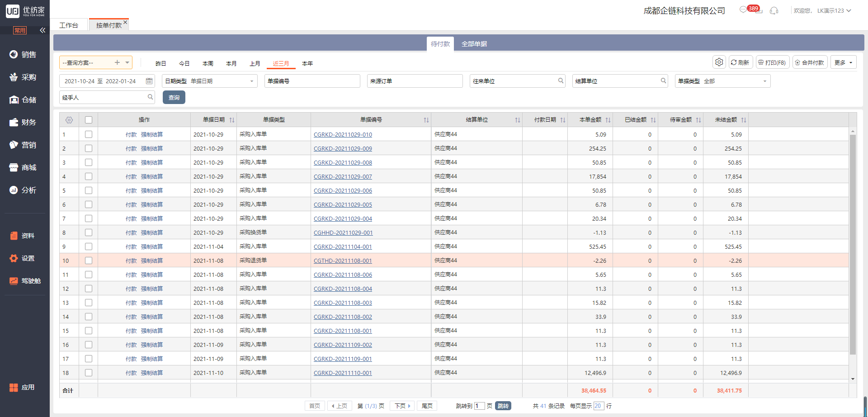The width and height of the screenshot is (868, 417).
Task: Click the message notification icon with 389 badge
Action: coord(743,10)
